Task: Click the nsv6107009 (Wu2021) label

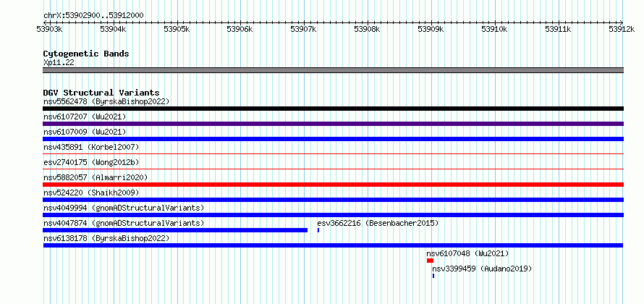Action: [85, 132]
